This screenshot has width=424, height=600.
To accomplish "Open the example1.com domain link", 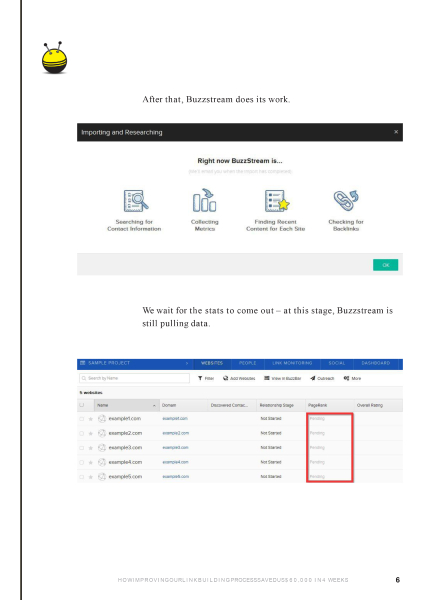I will [175, 419].
